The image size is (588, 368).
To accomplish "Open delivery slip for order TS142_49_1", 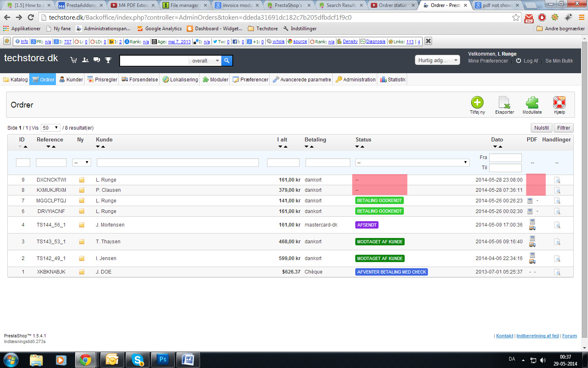I will 532,262.
